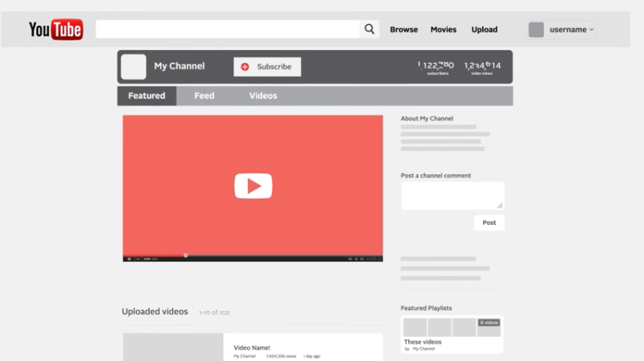Click the video views count in the channel header
The width and height of the screenshot is (644, 361).
[482, 68]
